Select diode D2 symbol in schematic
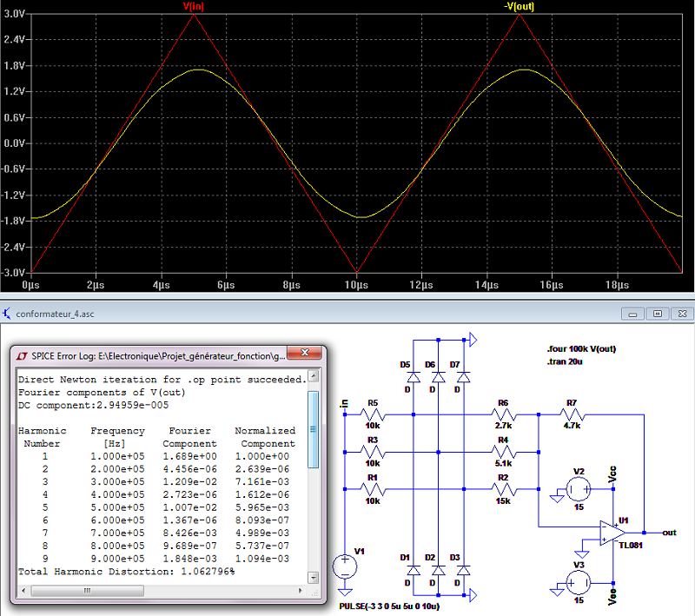 (438, 570)
